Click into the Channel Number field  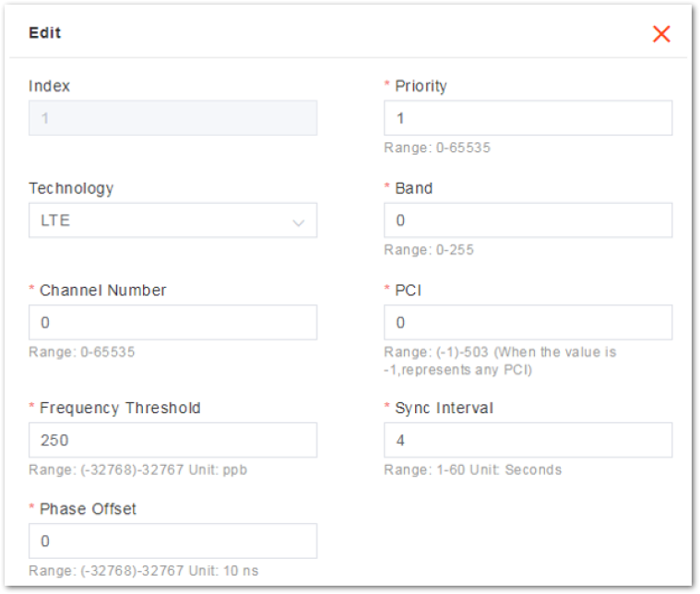tap(172, 323)
